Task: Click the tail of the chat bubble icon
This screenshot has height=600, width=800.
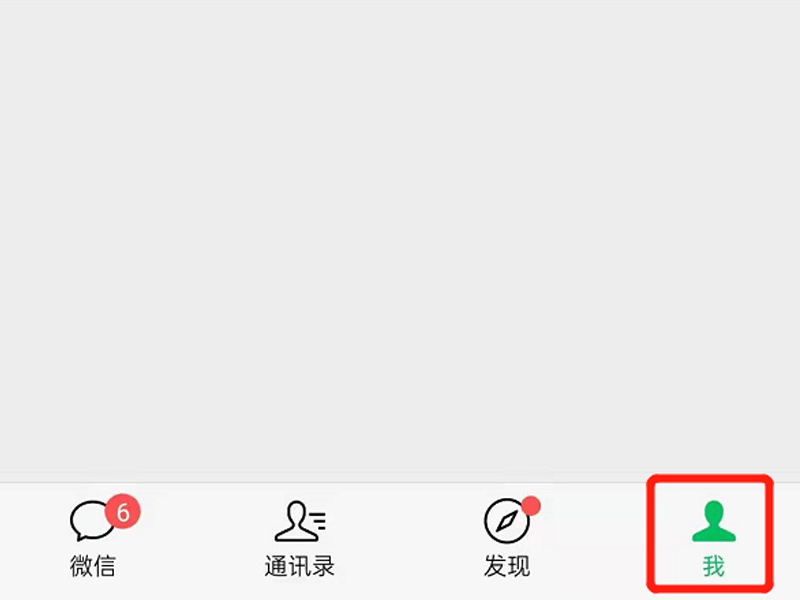Action: [x=81, y=537]
